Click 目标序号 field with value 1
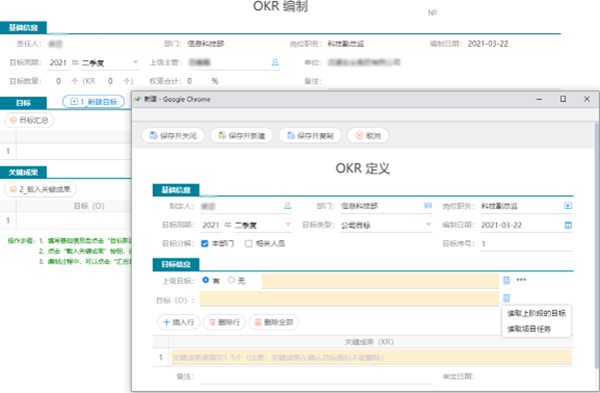600x393 pixels. [x=527, y=244]
